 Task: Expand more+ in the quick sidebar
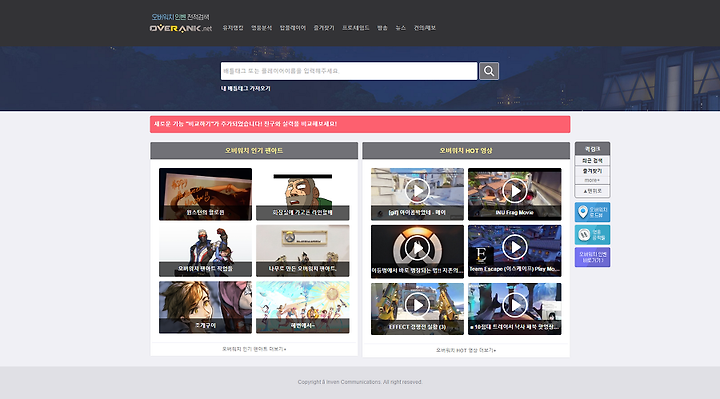(592, 180)
